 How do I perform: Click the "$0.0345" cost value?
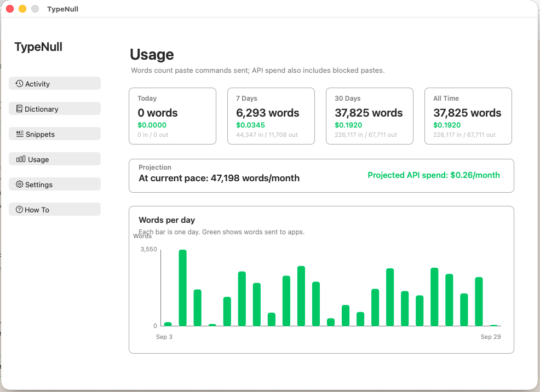coord(250,125)
